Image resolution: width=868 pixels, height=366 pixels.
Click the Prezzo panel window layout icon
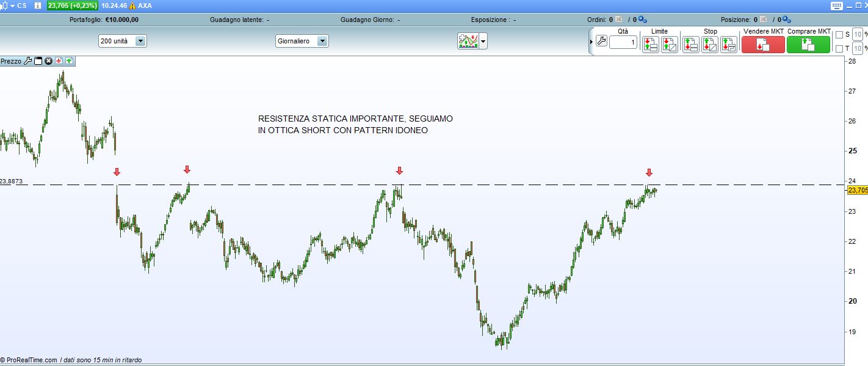click(x=38, y=61)
